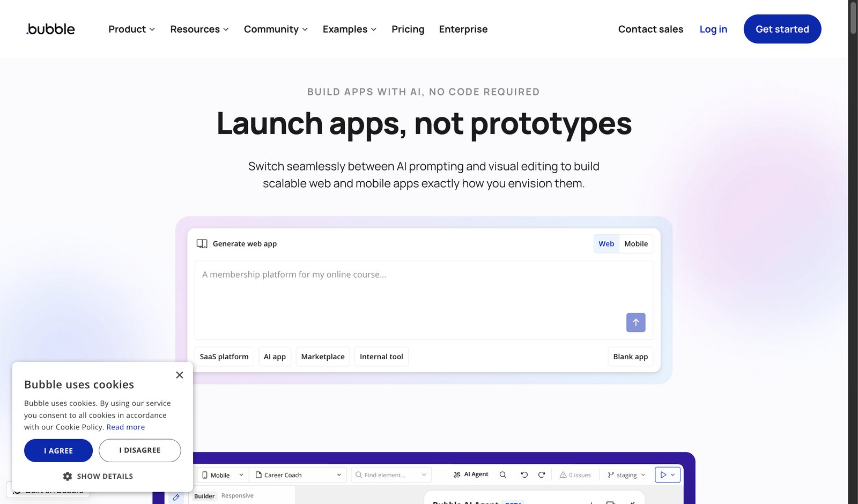This screenshot has height=504, width=858.
Task: Click SHOW DETAILS in cookie banner
Action: 98,476
